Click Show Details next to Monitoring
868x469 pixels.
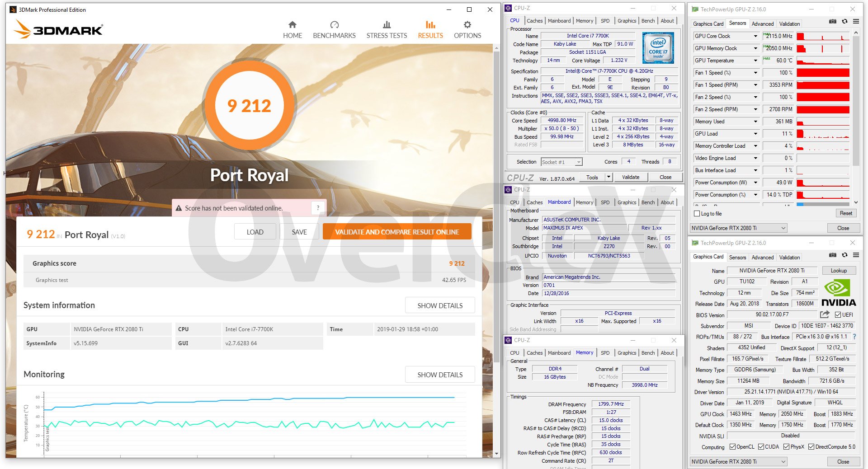pos(439,375)
